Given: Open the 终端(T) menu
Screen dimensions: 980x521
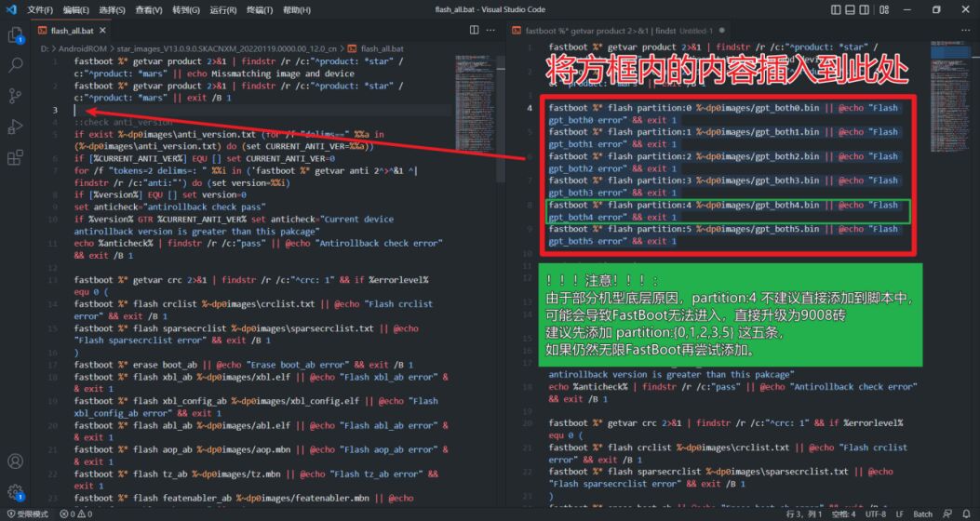Looking at the screenshot, I should tap(260, 9).
